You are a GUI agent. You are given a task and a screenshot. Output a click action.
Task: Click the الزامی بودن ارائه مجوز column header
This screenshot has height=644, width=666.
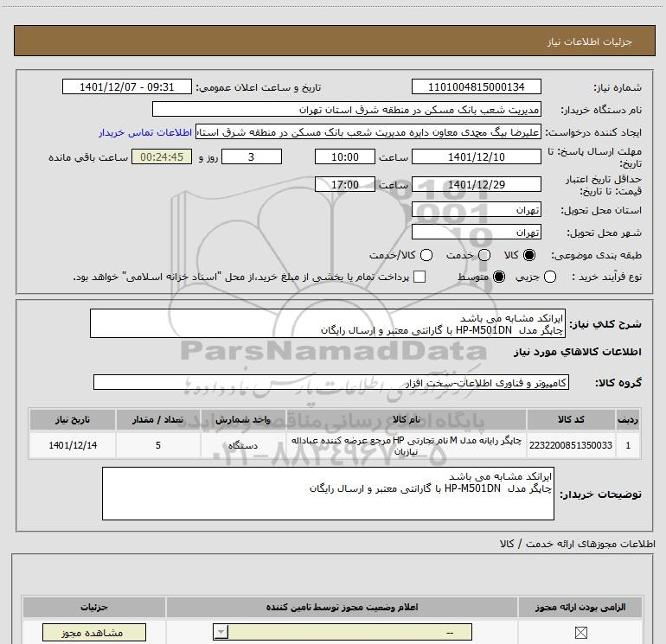coord(580,607)
